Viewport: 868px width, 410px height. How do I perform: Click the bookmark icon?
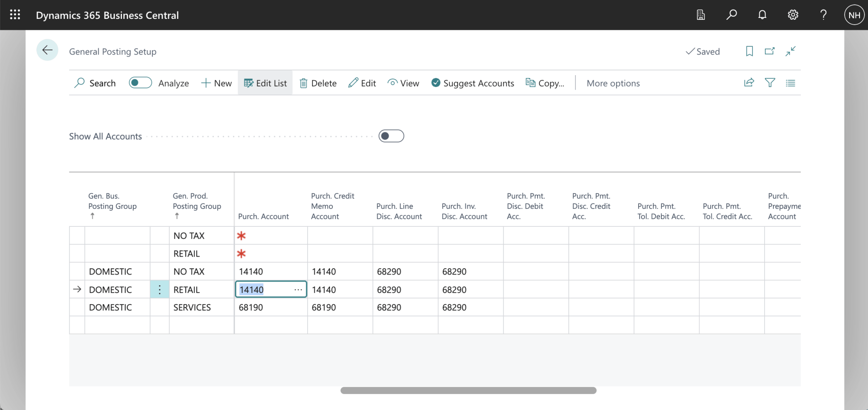pos(749,51)
